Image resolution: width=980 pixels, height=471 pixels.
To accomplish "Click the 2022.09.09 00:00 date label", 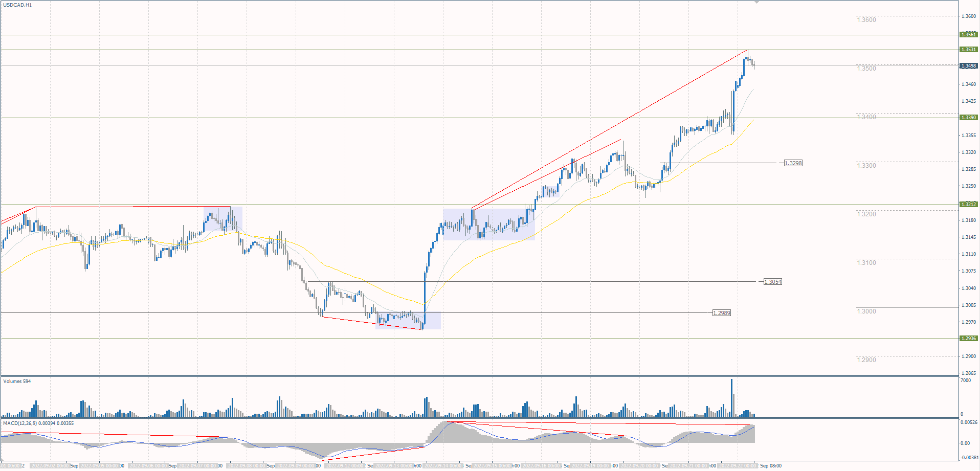I will pyautogui.click(x=296, y=466).
